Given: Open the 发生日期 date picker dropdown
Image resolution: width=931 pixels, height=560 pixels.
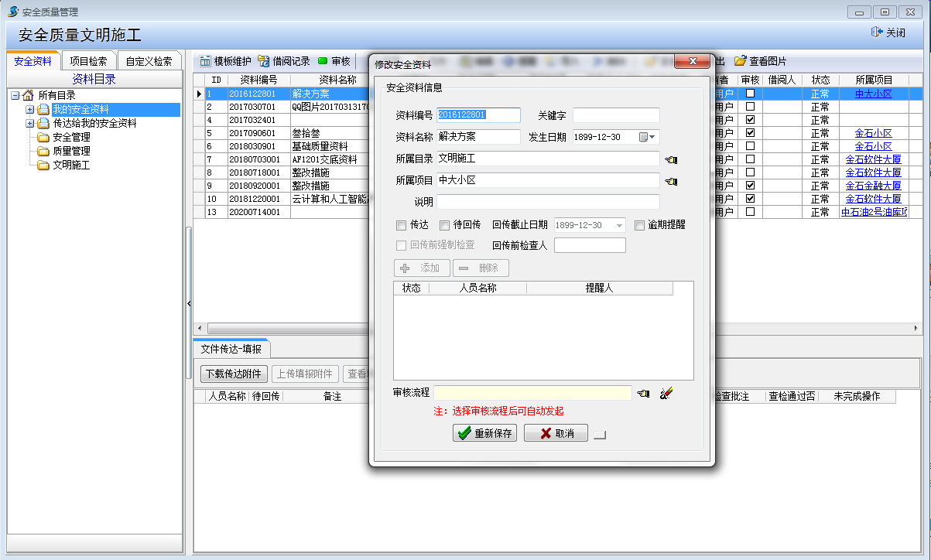Looking at the screenshot, I should tap(648, 138).
